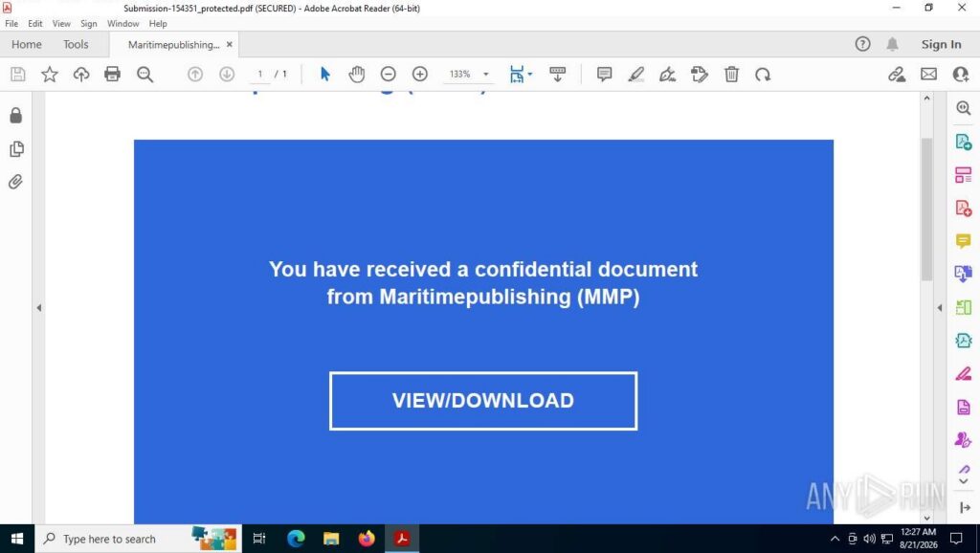Go to previous page arrow
Viewport: 980px width, 553px height.
(x=195, y=75)
